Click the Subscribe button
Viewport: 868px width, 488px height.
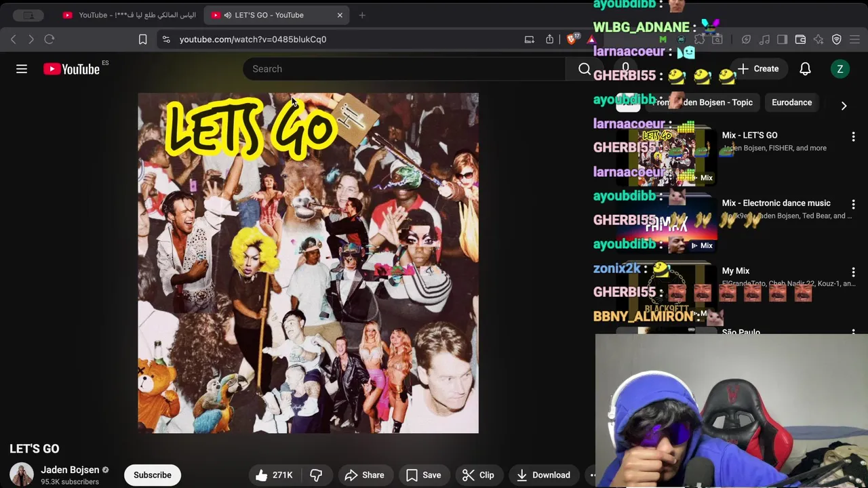point(153,475)
